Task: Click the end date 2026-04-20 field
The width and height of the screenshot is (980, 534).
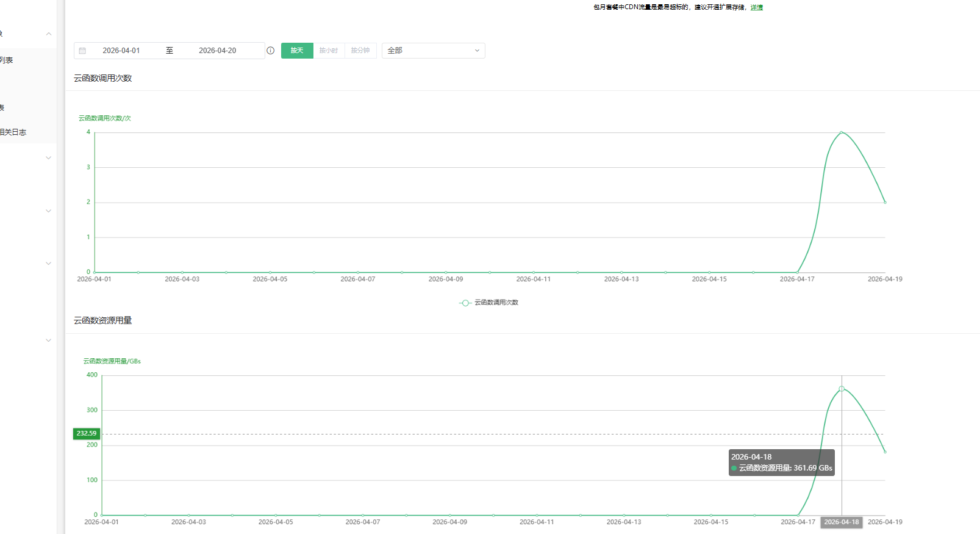Action: pyautogui.click(x=217, y=51)
